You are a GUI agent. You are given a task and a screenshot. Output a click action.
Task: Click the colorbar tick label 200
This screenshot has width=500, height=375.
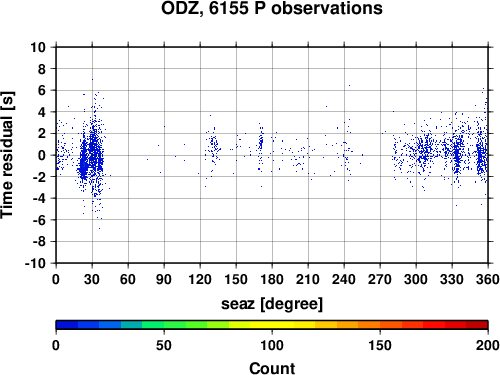click(488, 345)
